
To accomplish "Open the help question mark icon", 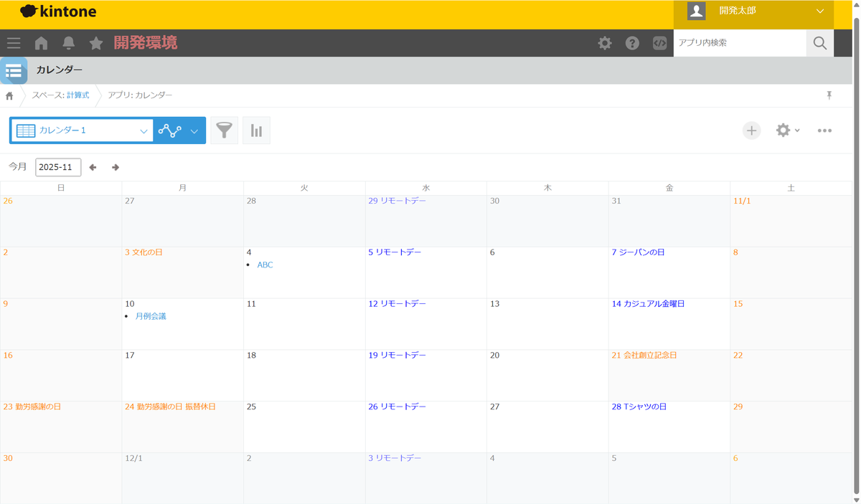I will [632, 43].
